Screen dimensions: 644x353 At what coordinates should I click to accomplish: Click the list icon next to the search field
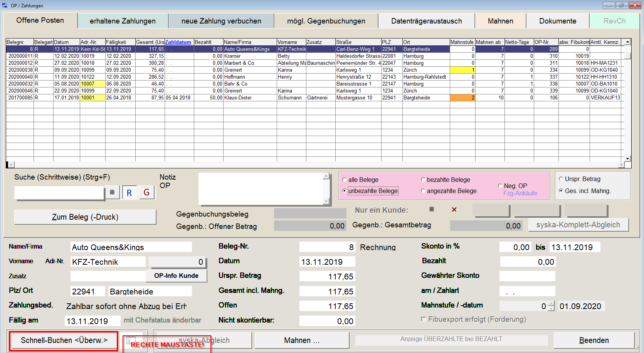point(112,192)
